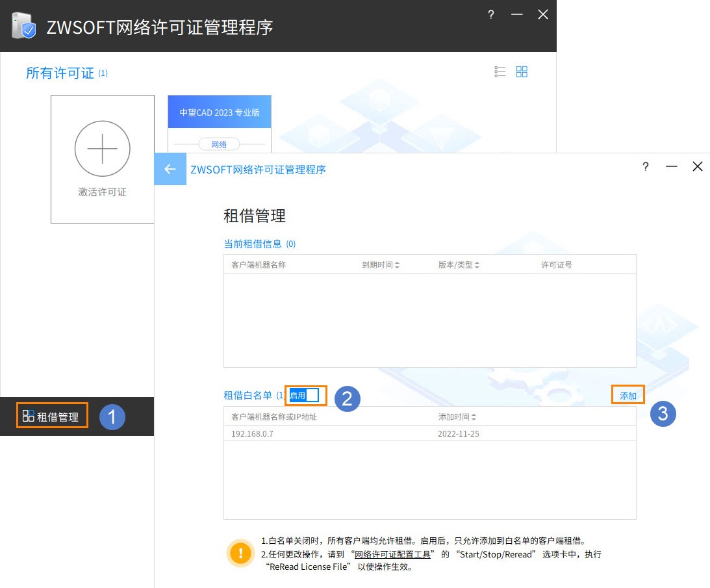
Task: Open help in the rental management window
Action: coord(646,166)
